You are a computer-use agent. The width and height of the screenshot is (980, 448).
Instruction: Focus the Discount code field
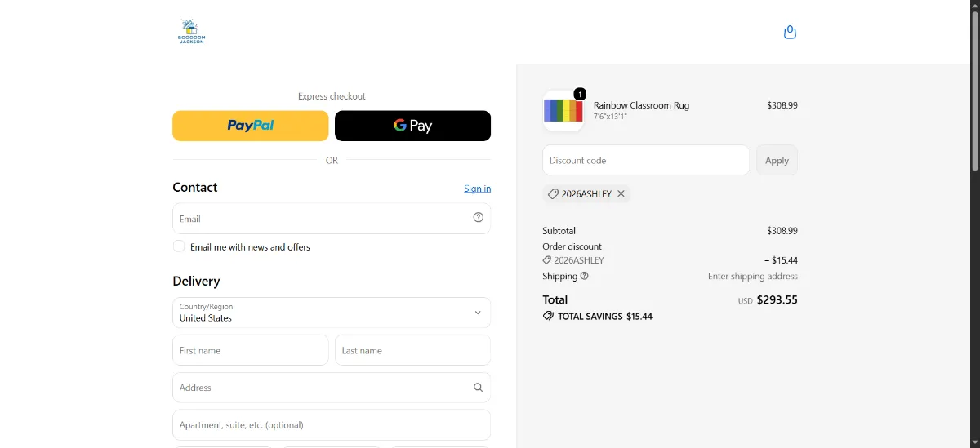tap(646, 160)
